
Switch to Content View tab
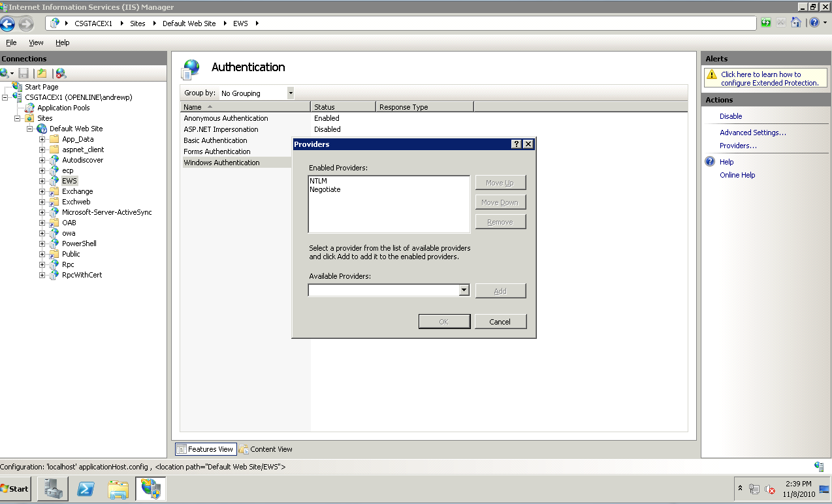pyautogui.click(x=266, y=449)
